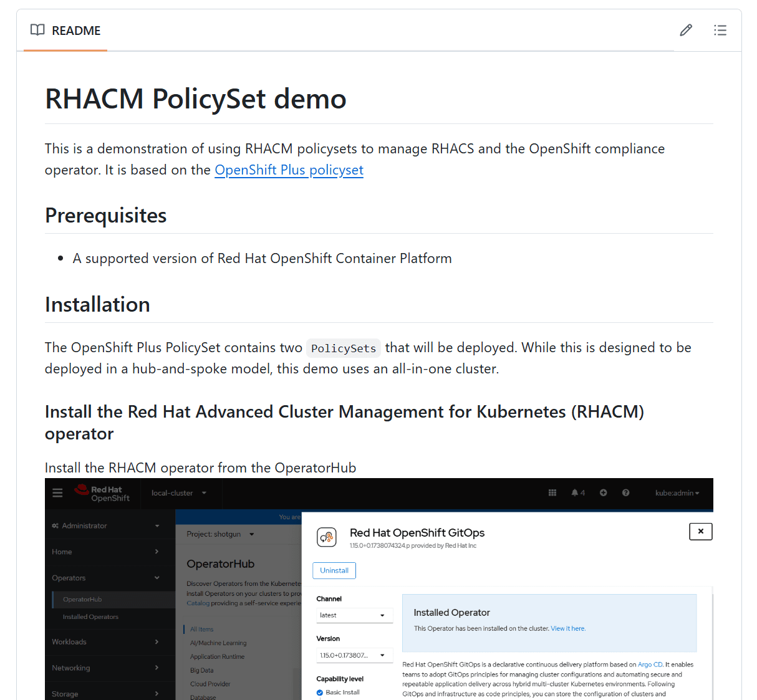This screenshot has height=700, width=757.
Task: Open the kube:admin user dropdown
Action: (677, 493)
